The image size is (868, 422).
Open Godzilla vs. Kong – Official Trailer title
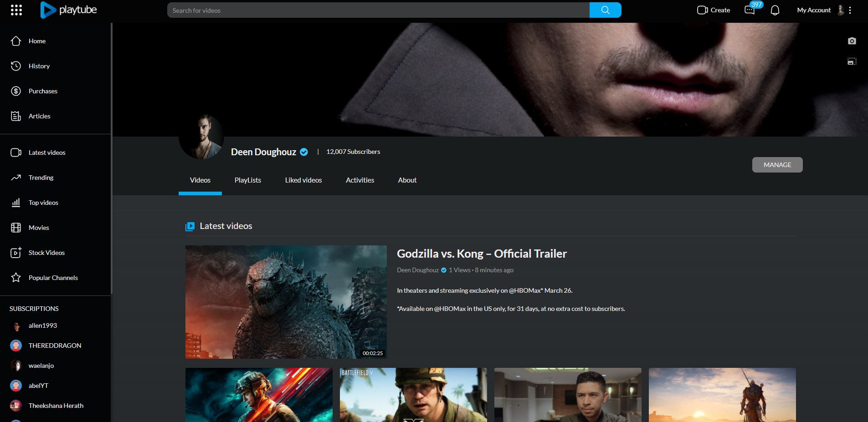(482, 254)
